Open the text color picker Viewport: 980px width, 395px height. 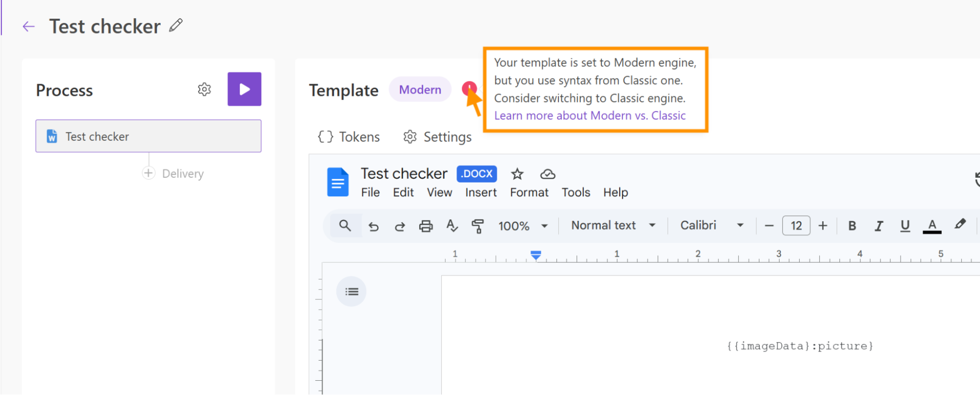pos(932,226)
